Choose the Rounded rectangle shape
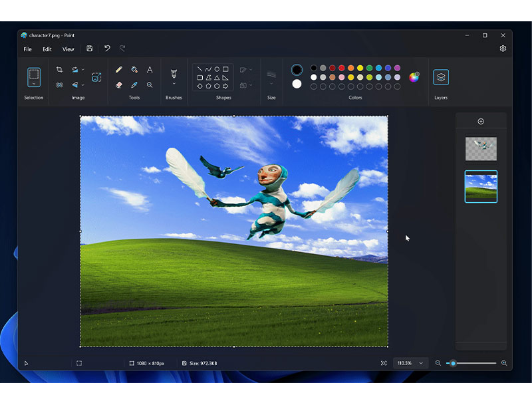 click(200, 78)
